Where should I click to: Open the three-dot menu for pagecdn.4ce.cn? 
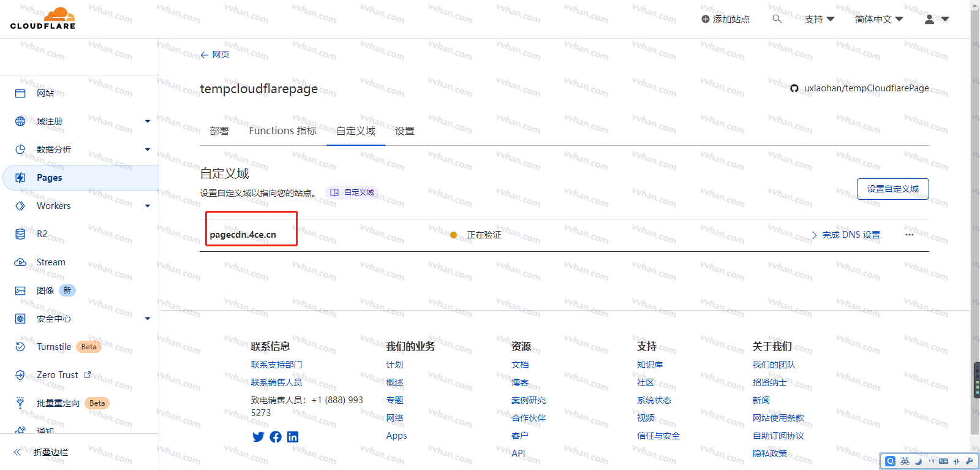[x=910, y=235]
